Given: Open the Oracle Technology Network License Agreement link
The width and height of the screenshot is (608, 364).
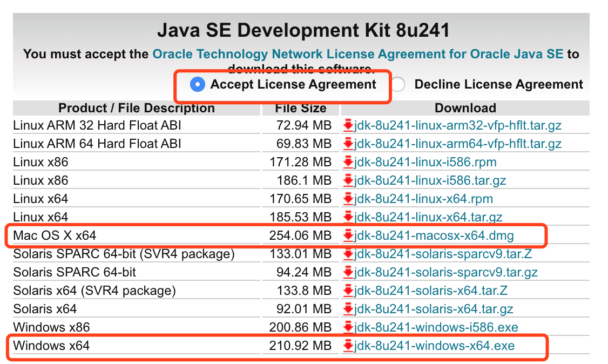Looking at the screenshot, I should pos(357,54).
